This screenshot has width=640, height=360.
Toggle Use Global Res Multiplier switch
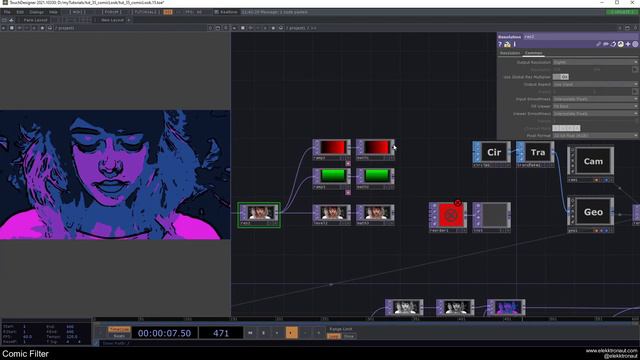(560, 77)
